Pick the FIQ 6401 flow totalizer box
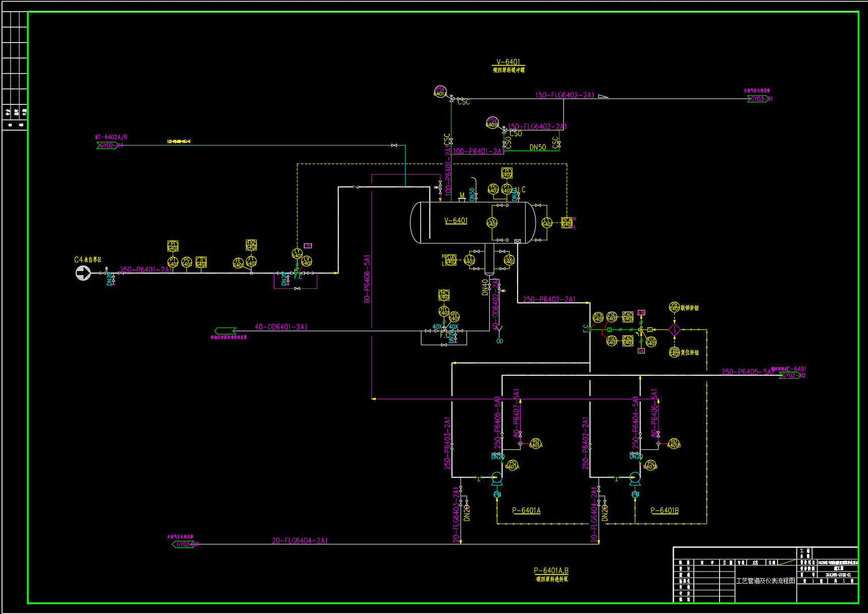The image size is (868, 614). tap(251, 245)
